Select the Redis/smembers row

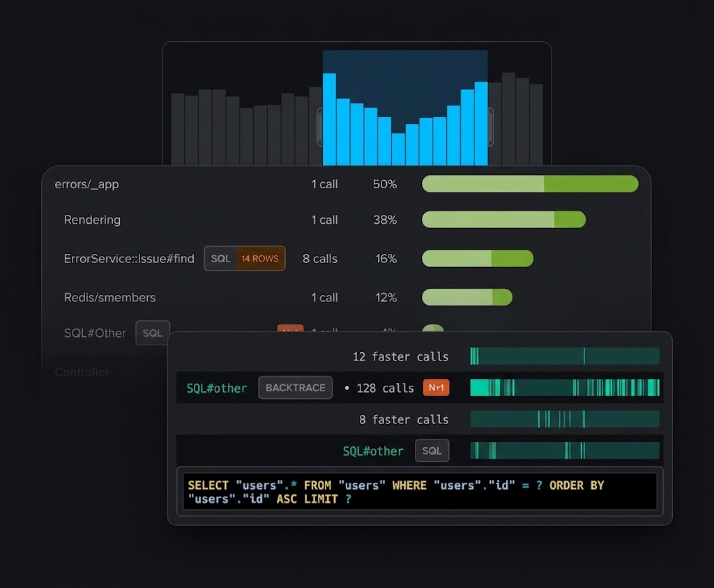click(x=109, y=297)
